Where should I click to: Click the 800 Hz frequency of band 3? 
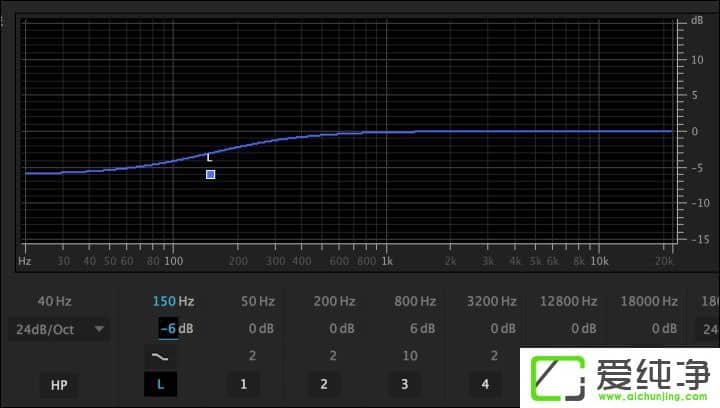point(416,301)
